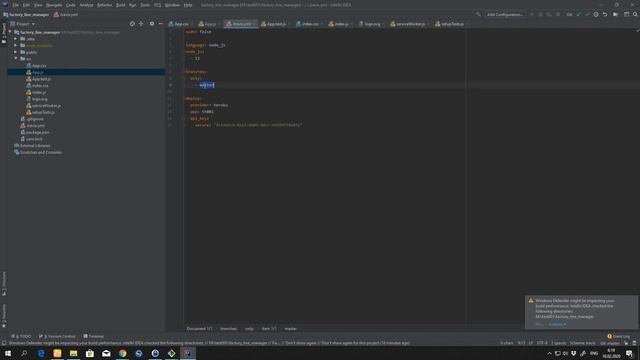640x360 pixels.
Task: Select logo.svg in project tree
Action: 37,99
